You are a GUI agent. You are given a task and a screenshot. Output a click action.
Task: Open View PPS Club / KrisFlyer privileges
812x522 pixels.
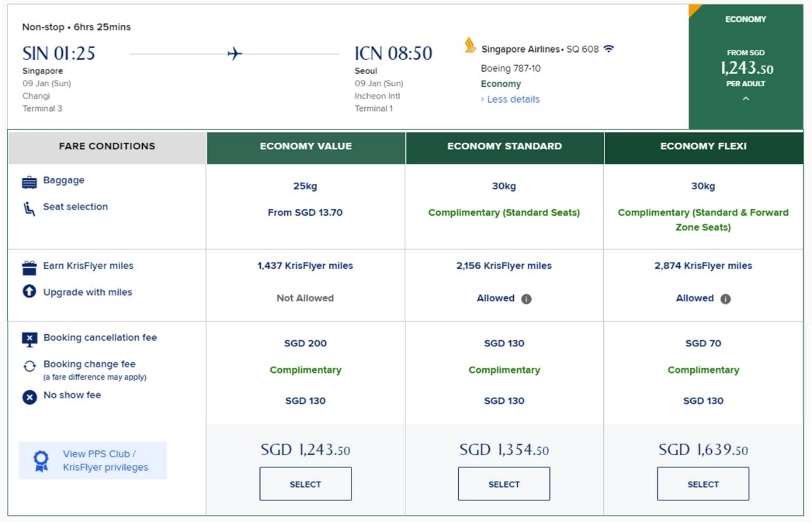105,460
